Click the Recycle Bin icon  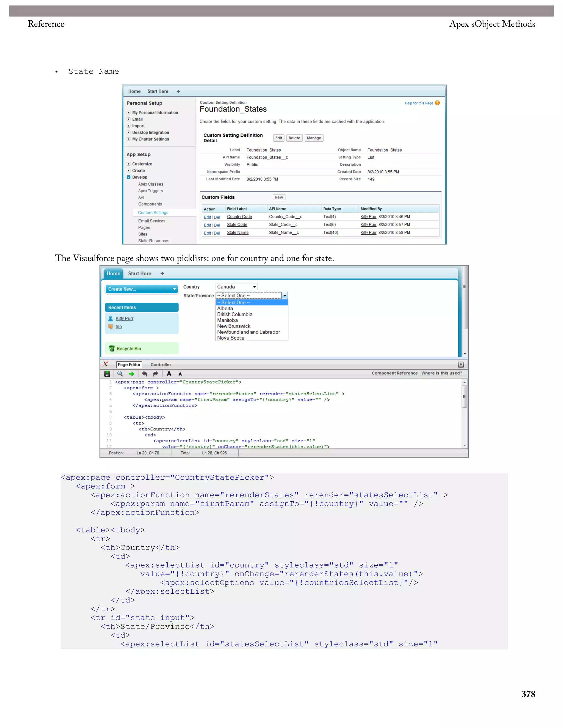(x=112, y=348)
